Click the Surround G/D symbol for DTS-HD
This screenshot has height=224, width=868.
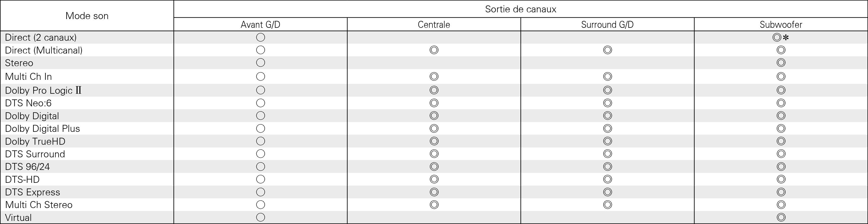607,179
